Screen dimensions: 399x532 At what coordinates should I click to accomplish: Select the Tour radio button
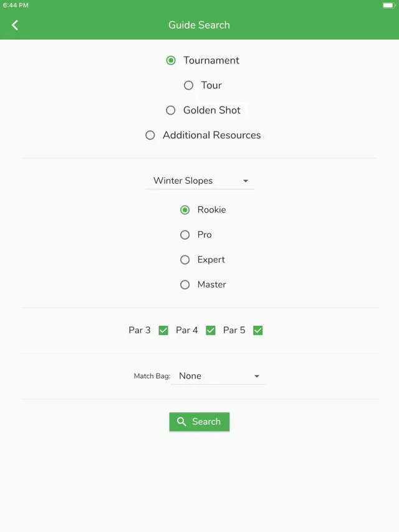[x=188, y=85]
